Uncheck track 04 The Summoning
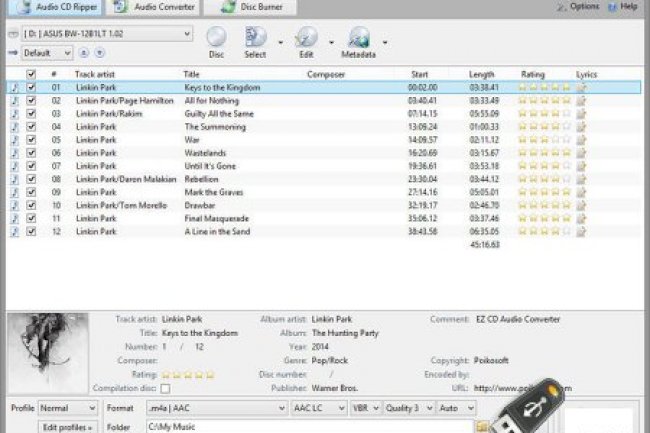 [x=31, y=127]
